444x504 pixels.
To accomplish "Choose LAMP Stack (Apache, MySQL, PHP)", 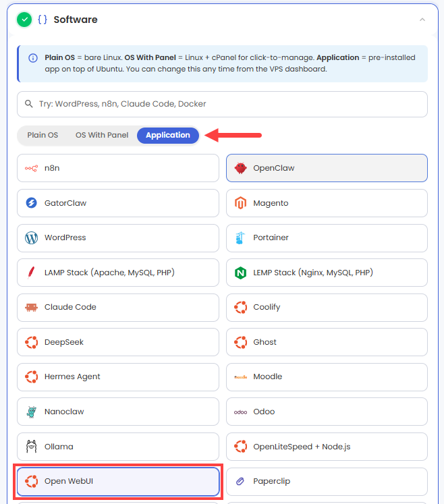I will 118,273.
